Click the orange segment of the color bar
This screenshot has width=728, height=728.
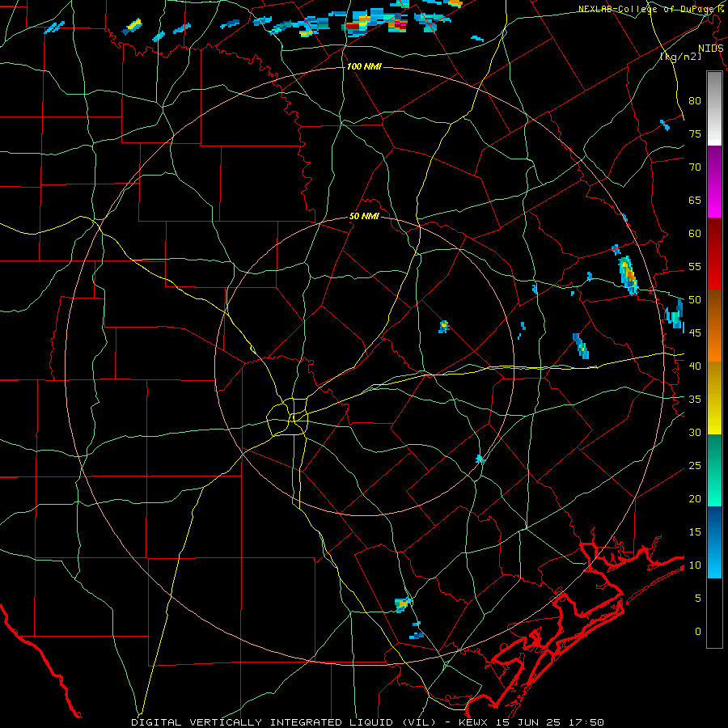[714, 326]
